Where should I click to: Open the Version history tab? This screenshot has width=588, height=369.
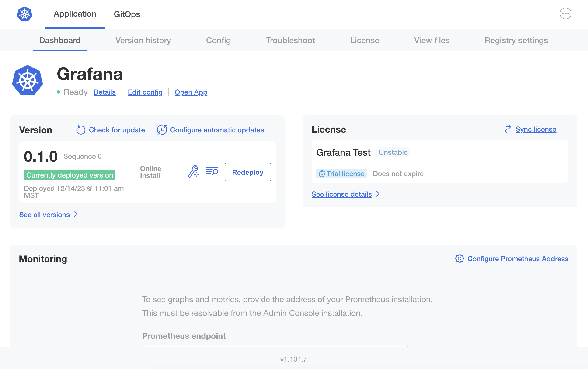(x=143, y=40)
